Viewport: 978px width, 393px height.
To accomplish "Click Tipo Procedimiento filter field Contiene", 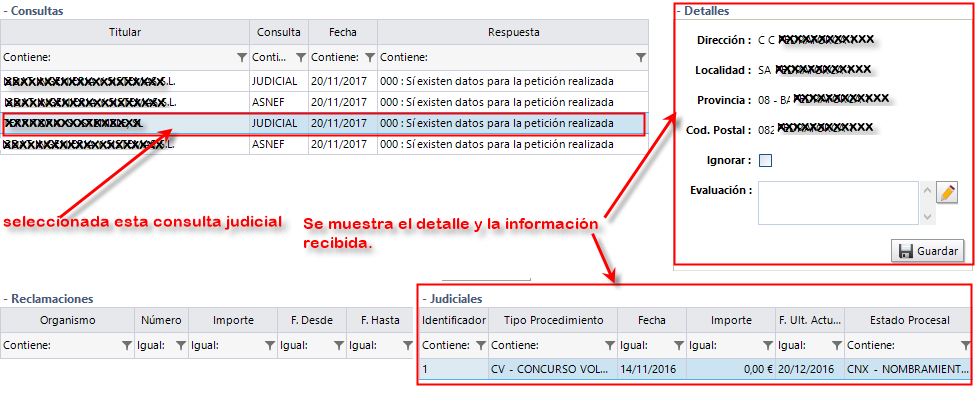I will coord(546,345).
